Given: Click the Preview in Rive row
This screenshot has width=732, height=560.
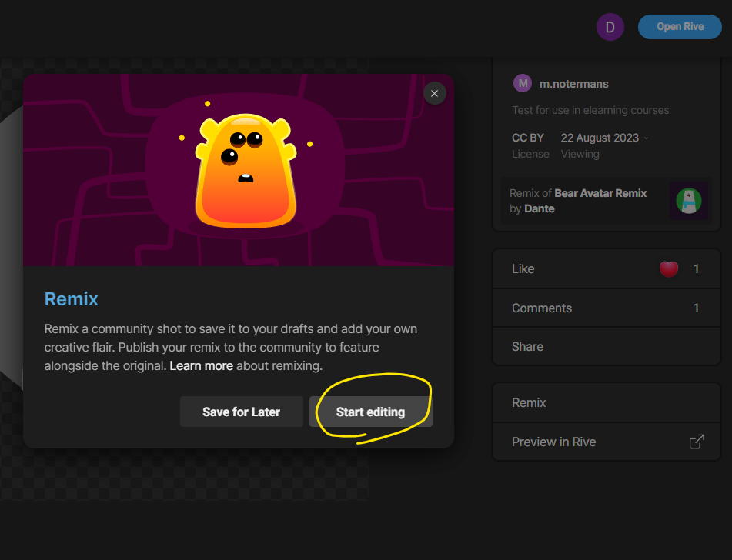Looking at the screenshot, I should (x=607, y=442).
